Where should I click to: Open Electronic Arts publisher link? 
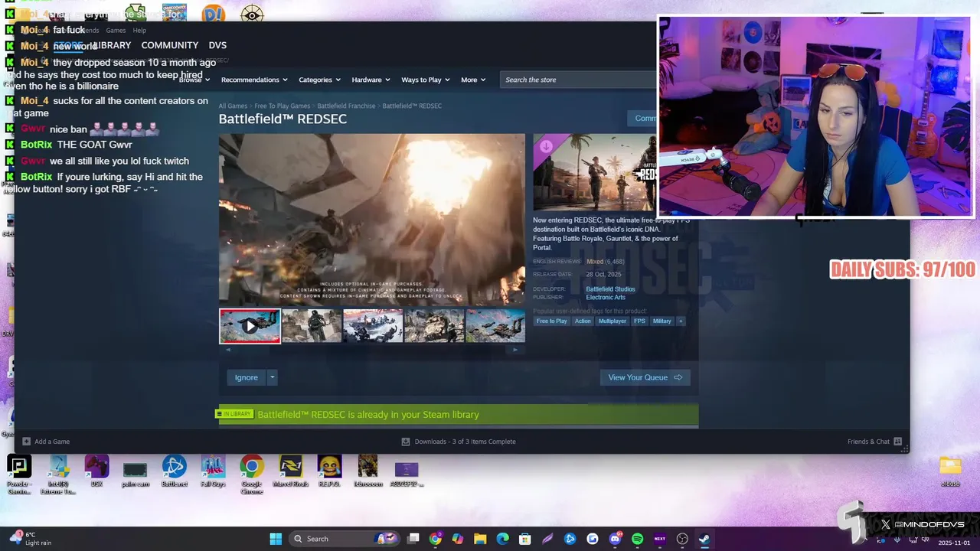pyautogui.click(x=606, y=298)
